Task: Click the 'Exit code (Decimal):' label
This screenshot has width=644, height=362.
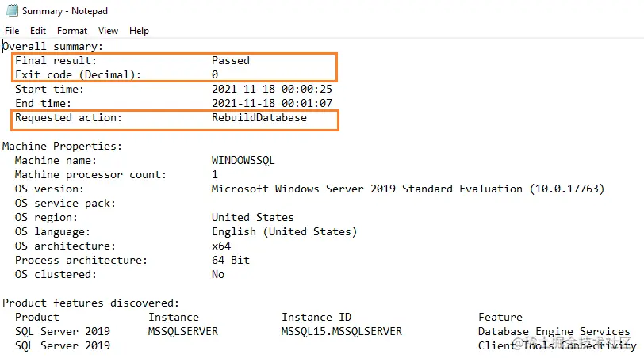Action: tap(78, 74)
